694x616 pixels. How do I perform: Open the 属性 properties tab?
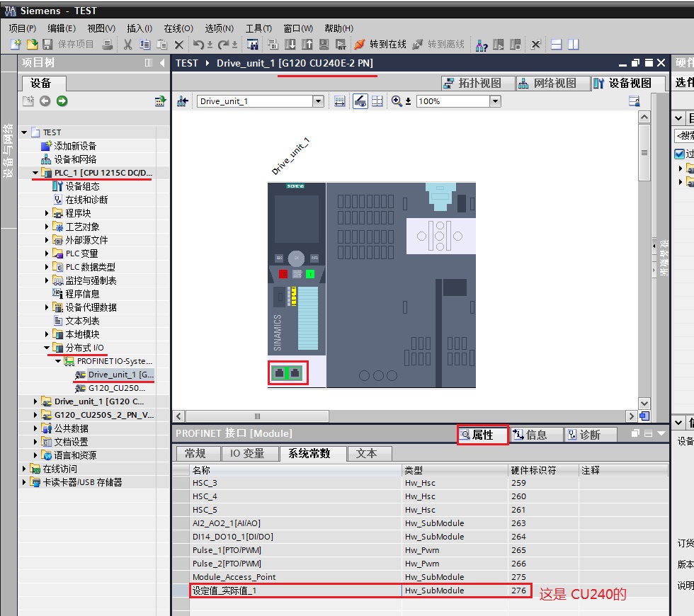tap(482, 435)
